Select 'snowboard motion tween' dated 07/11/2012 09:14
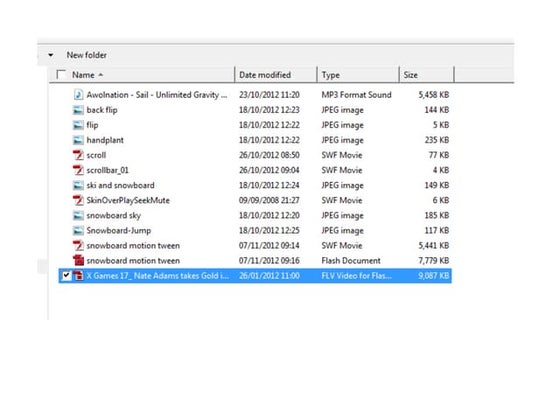This screenshot has height=420, width=560. (x=133, y=245)
